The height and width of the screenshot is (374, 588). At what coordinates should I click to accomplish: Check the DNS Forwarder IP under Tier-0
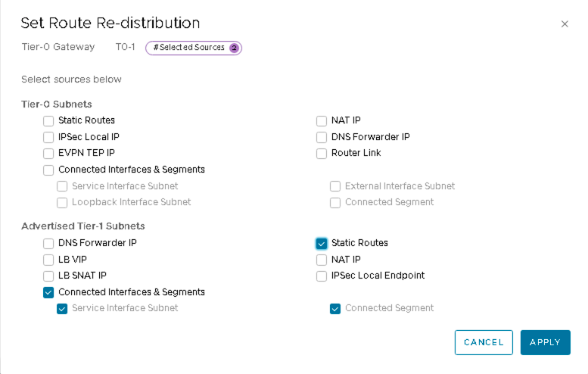point(322,137)
